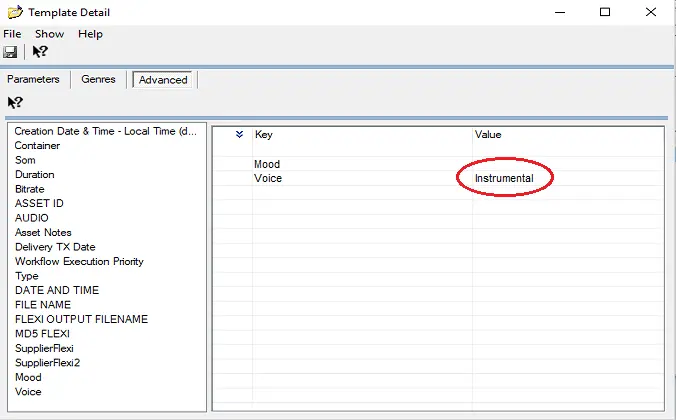Click the Key column header
Screen dimensions: 676x420
click(x=264, y=134)
